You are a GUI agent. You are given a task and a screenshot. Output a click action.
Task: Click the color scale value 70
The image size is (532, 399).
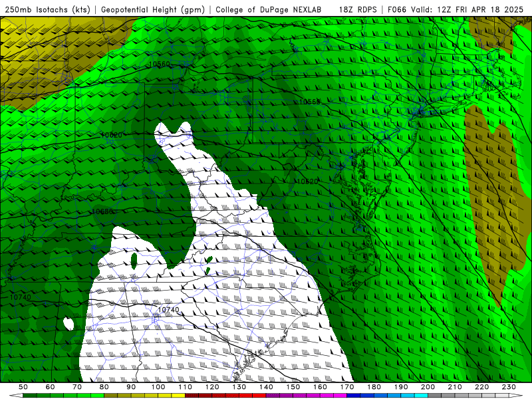[x=77, y=387]
